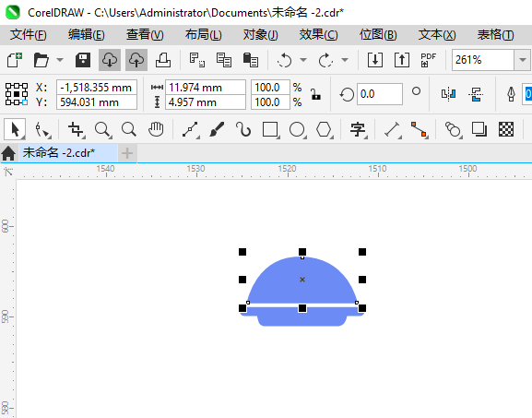Image resolution: width=532 pixels, height=418 pixels.
Task: Select the Polygon tool
Action: 324,129
